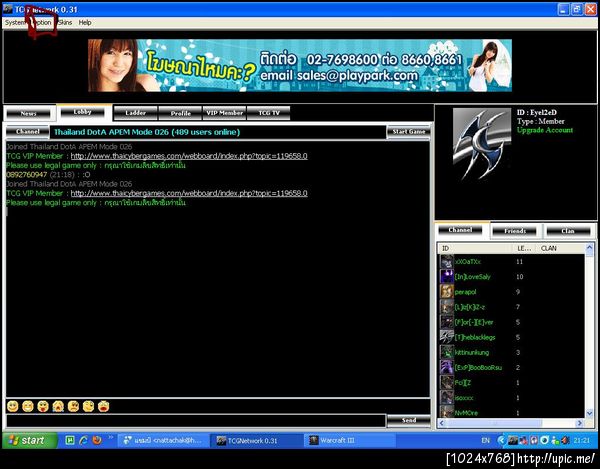Viewport: 600px width, 469px height.
Task: Sort user list by LE... column
Action: 525,248
